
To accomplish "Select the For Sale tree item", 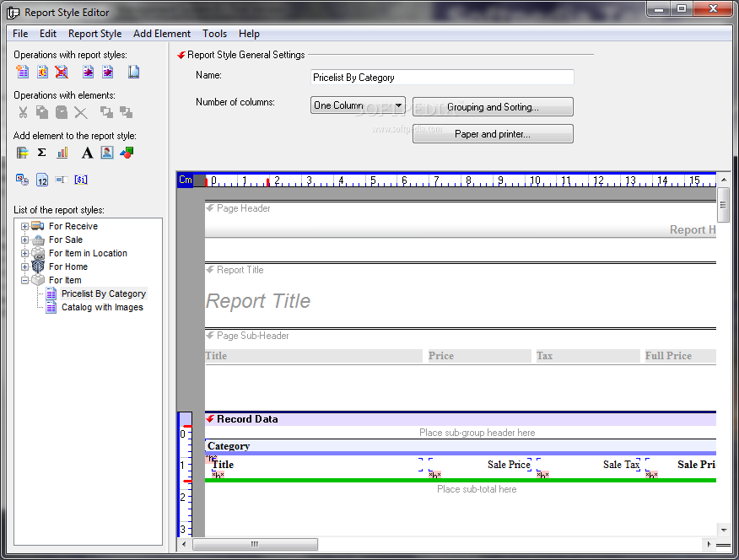I will (x=66, y=240).
